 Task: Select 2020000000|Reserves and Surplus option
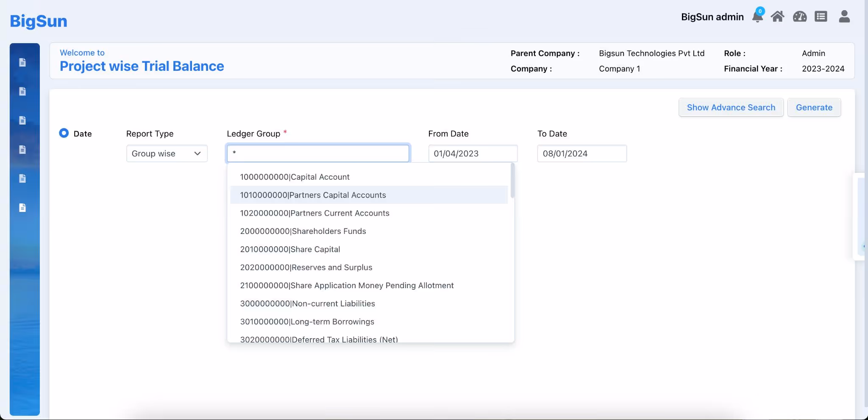[369, 267]
